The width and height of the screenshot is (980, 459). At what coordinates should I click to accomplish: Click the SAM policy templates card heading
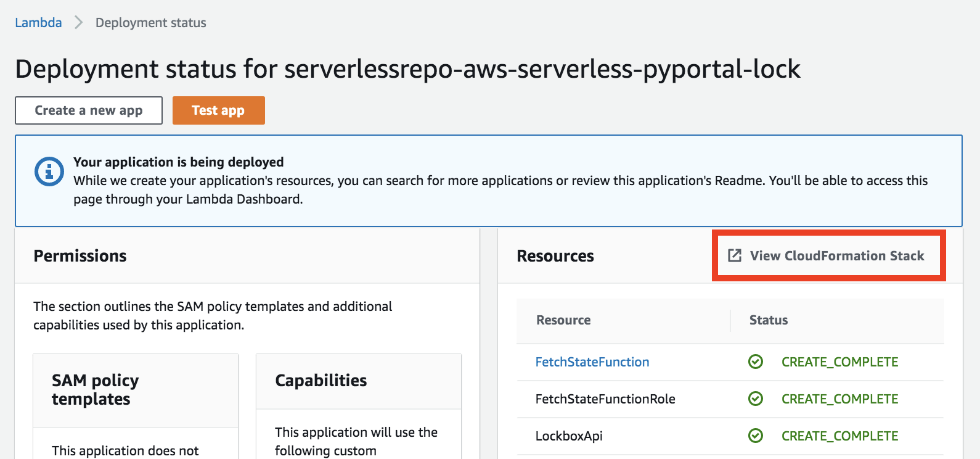pos(96,389)
